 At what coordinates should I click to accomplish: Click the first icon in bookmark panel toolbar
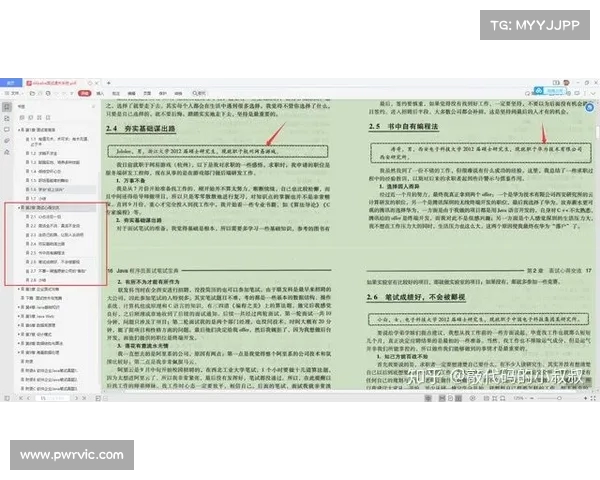22,118
